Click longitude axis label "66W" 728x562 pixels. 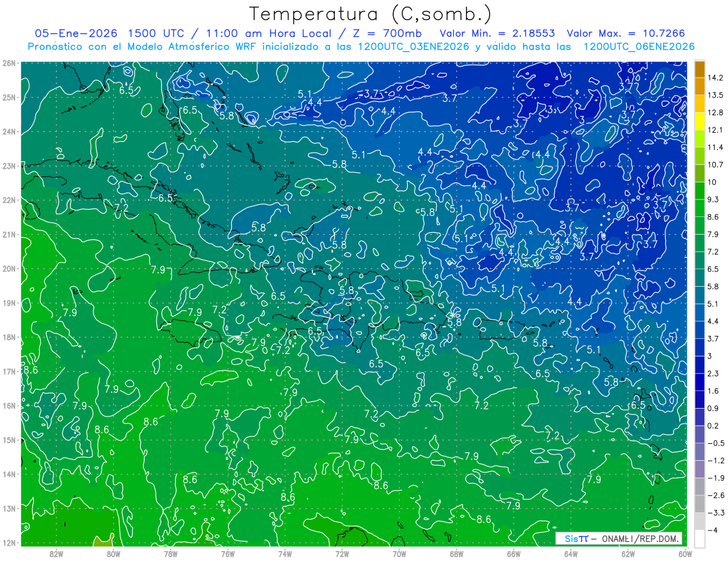pos(513,554)
